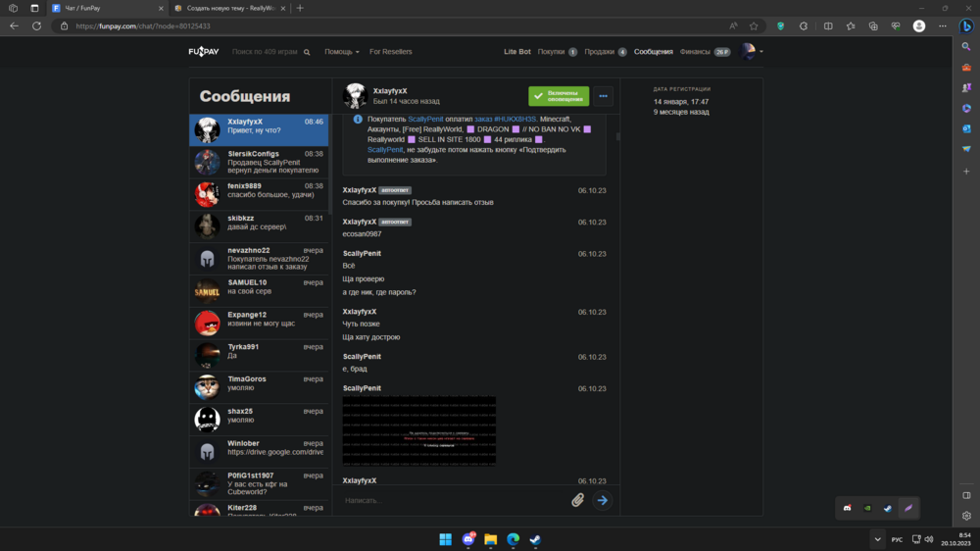Open Steam from taskbar
Viewport: 980px width, 551px height.
536,540
